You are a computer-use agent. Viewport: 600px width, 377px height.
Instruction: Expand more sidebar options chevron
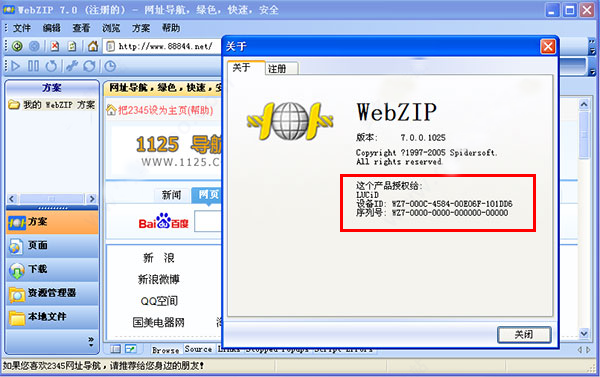click(91, 341)
